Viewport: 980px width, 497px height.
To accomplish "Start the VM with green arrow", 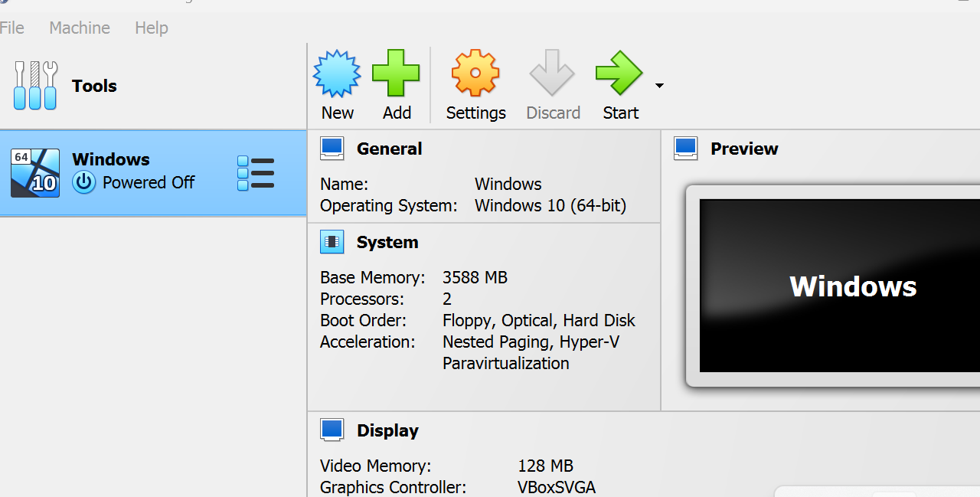I will click(619, 74).
